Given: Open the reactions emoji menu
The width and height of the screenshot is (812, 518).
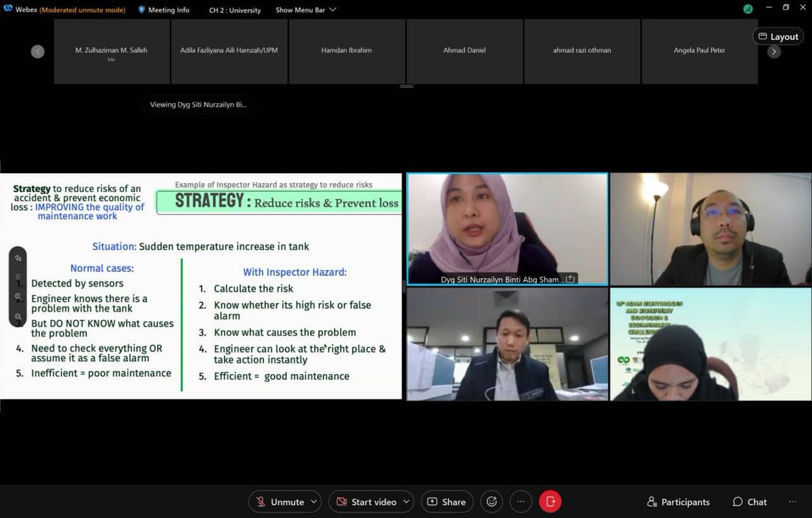Looking at the screenshot, I should click(x=492, y=502).
